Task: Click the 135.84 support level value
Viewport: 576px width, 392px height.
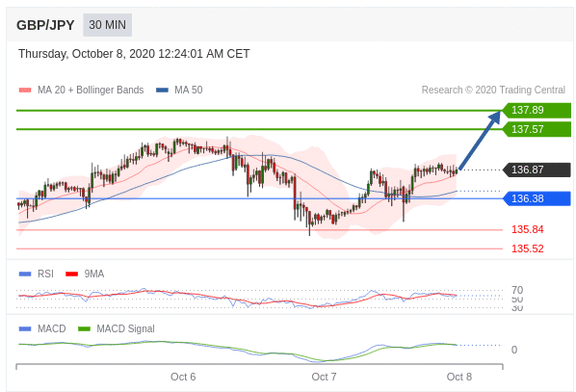Action: click(x=528, y=229)
